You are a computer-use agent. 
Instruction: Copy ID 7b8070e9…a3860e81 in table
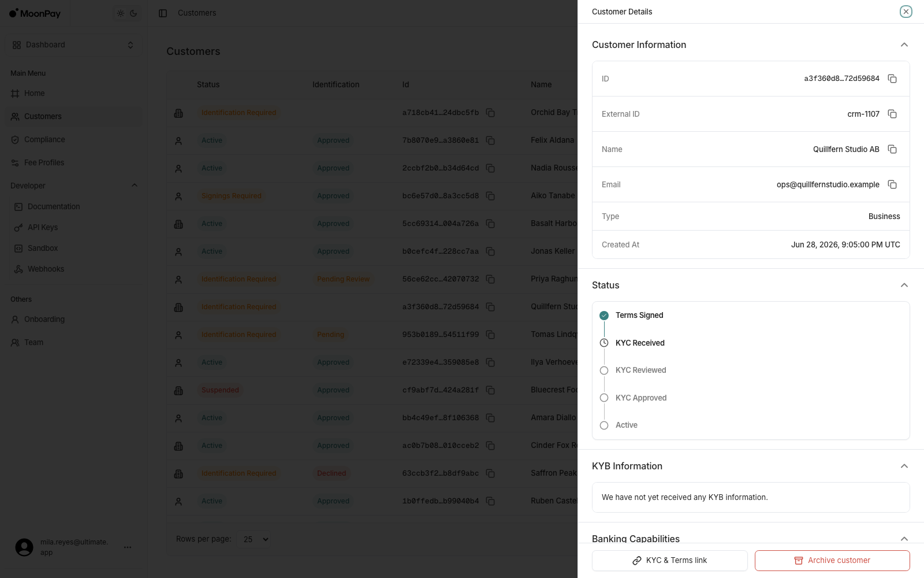[x=490, y=140]
